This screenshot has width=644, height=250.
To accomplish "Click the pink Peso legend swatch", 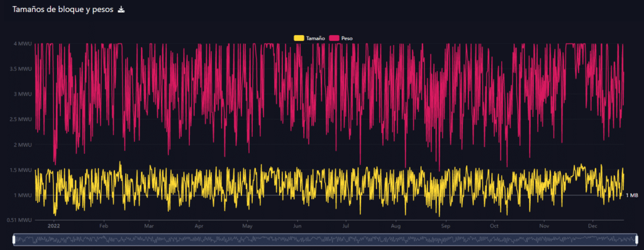I will (x=335, y=38).
